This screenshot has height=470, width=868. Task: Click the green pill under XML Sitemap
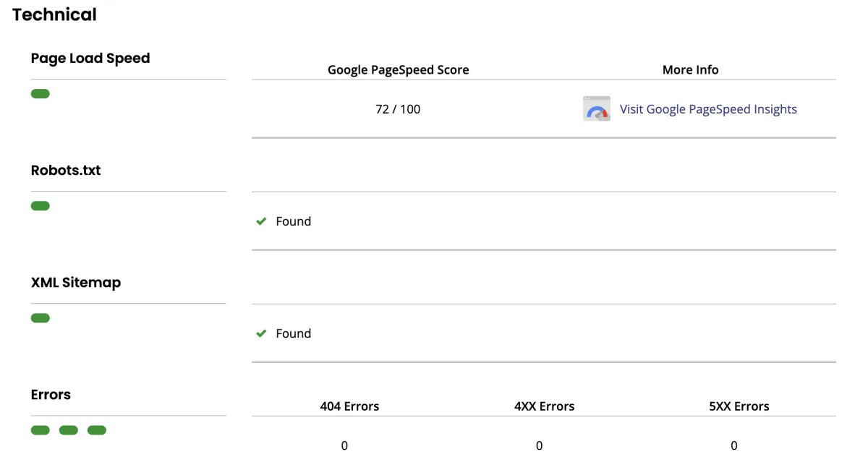(x=41, y=318)
